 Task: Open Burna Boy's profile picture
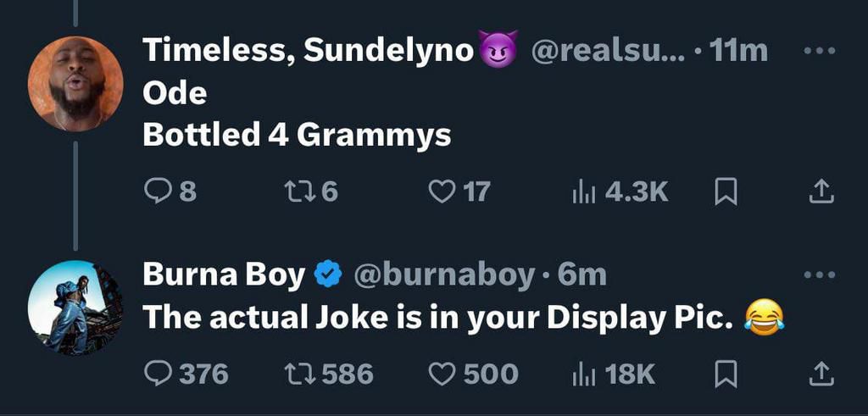point(75,307)
